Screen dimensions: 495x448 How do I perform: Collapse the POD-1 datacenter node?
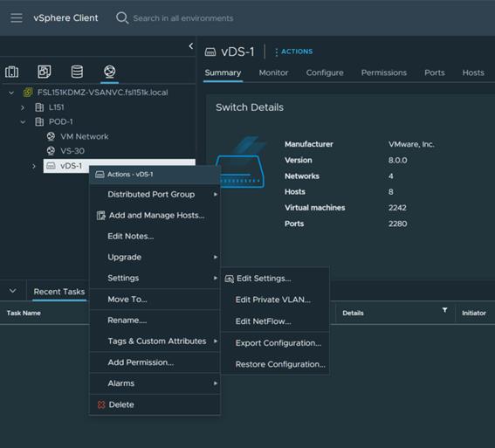point(23,122)
